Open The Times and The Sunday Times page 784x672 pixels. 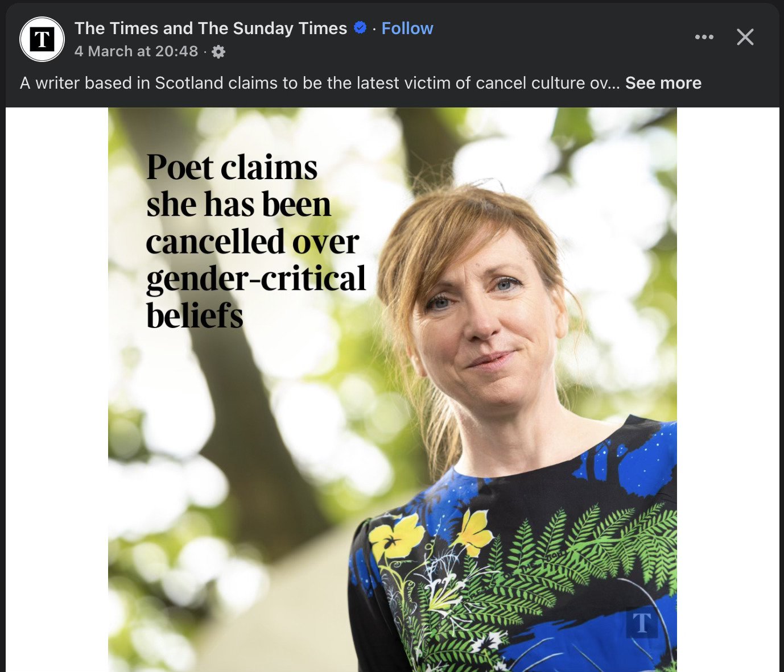click(x=211, y=28)
